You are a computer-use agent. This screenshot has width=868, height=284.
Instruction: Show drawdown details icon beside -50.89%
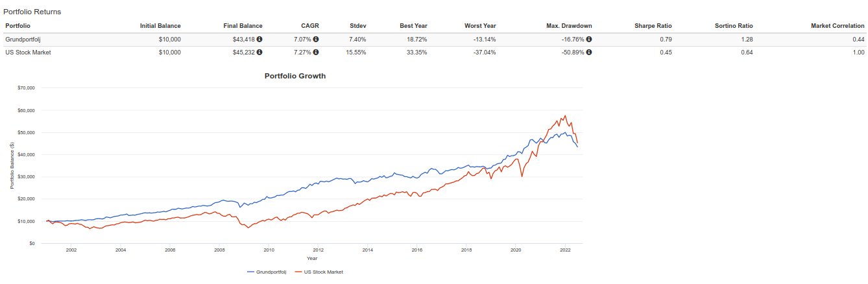coord(589,53)
